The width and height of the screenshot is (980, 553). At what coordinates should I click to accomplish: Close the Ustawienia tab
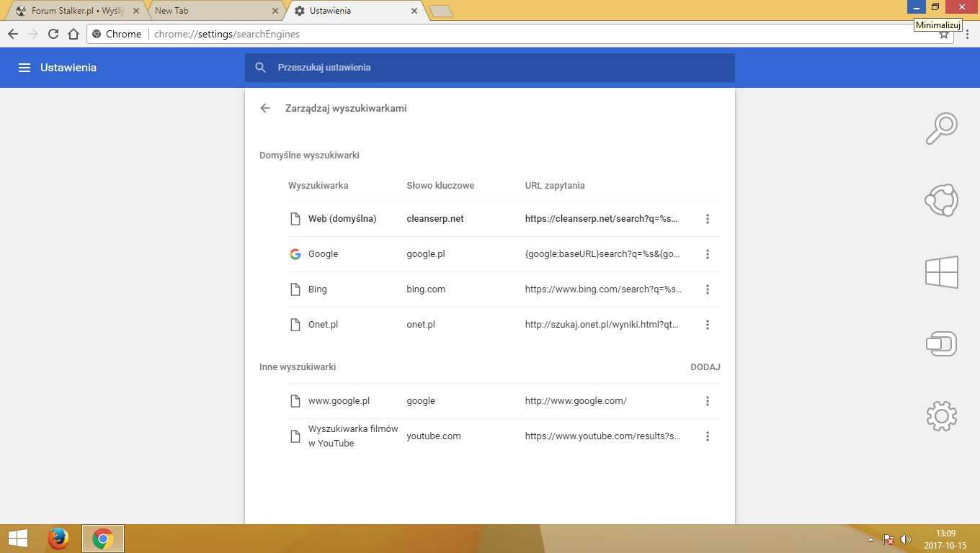coord(414,11)
